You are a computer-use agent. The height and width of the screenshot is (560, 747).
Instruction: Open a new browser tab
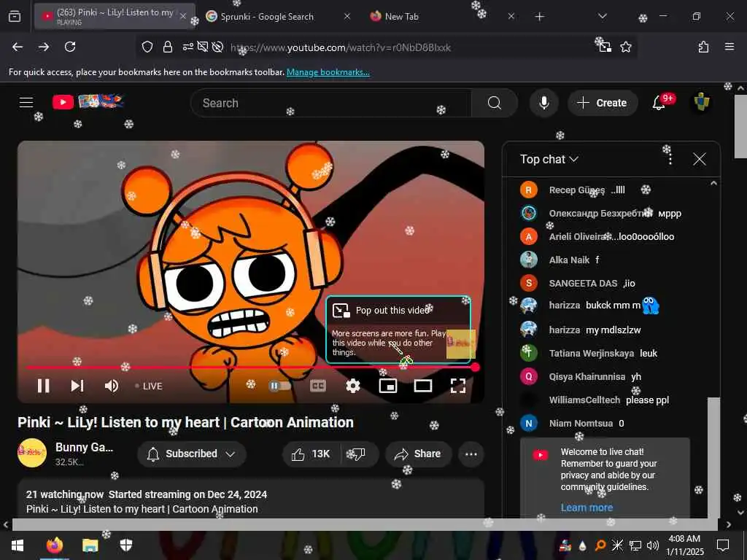(x=539, y=17)
